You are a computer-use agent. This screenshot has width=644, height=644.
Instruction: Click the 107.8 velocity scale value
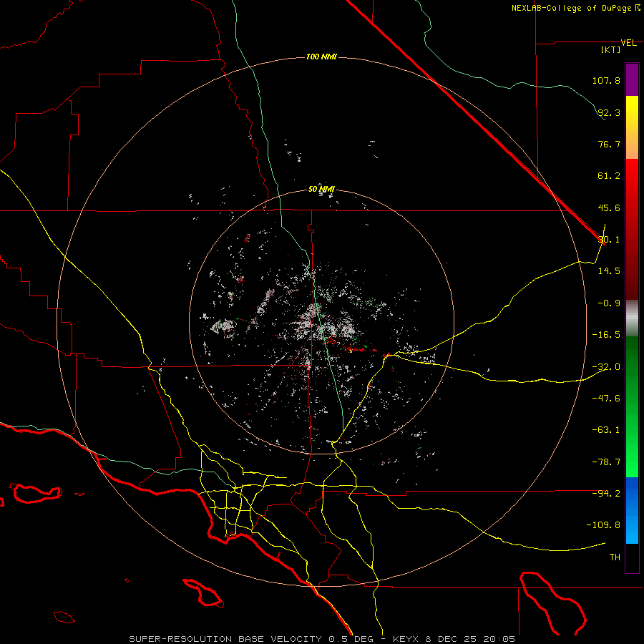(606, 80)
